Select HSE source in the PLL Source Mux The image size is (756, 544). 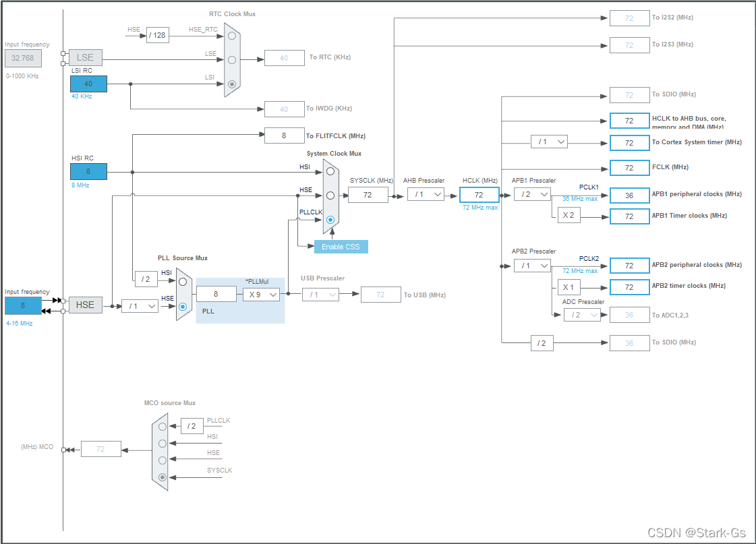click(182, 305)
